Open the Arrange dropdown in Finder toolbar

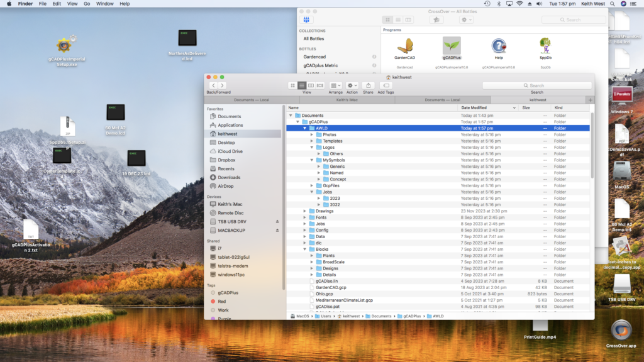click(336, 85)
